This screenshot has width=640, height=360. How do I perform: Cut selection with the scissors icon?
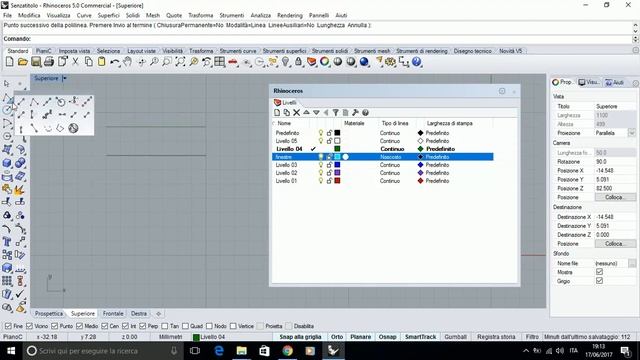75,62
